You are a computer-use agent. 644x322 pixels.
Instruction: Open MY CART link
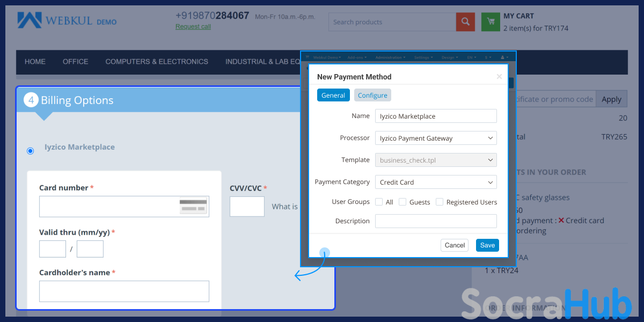pyautogui.click(x=518, y=16)
